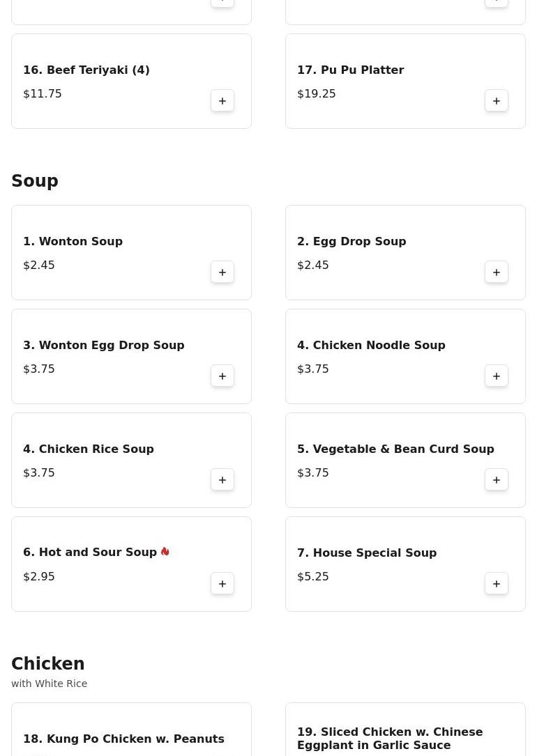This screenshot has width=537, height=756.
Task: Click plus icon for Chicken Rice Soup
Action: 222,480
